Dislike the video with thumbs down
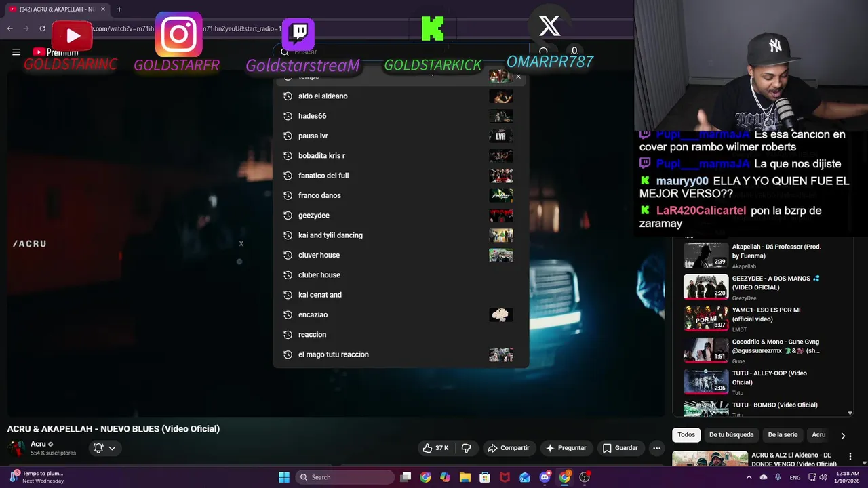 pyautogui.click(x=466, y=448)
